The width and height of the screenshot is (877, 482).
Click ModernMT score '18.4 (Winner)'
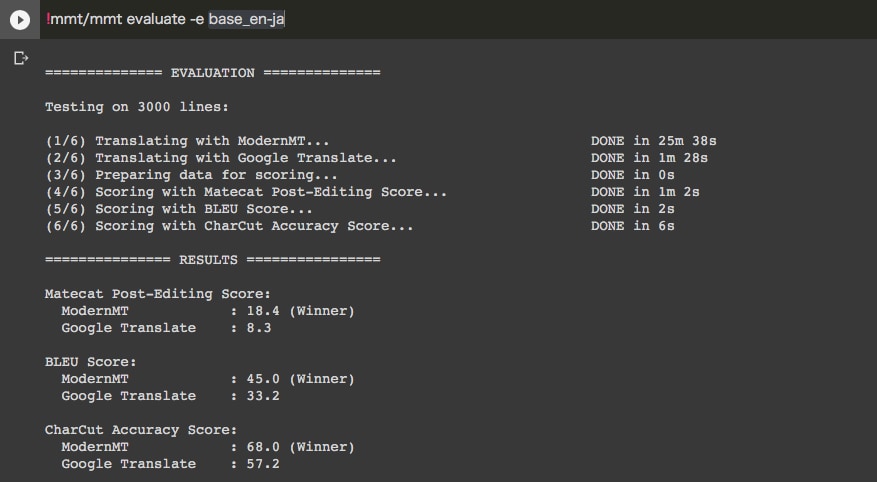[300, 311]
